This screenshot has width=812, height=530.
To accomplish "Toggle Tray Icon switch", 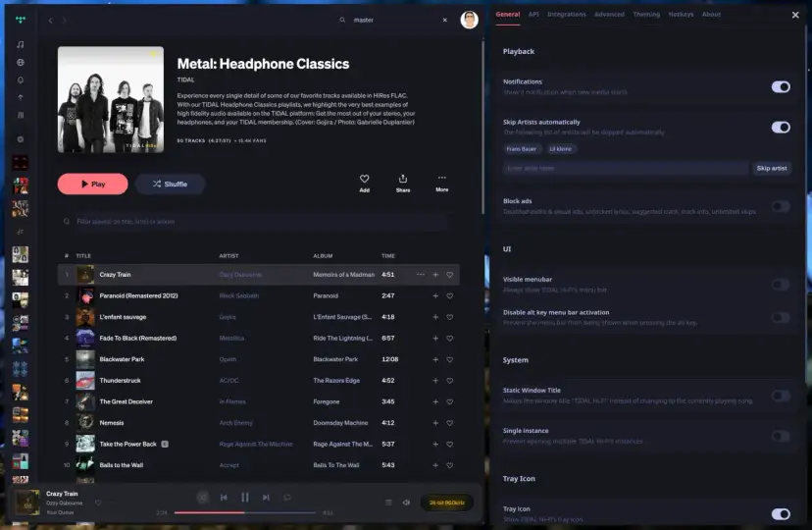I will pyautogui.click(x=781, y=514).
